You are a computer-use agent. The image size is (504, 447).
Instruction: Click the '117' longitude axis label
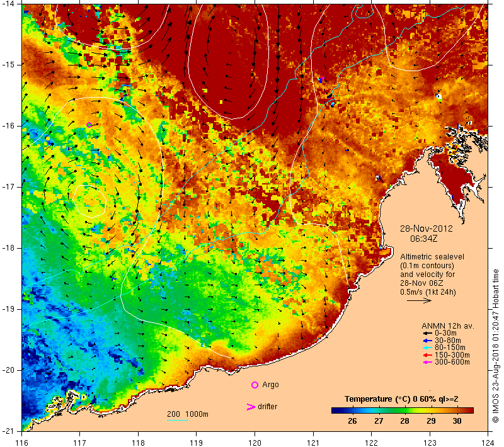pos(80,443)
